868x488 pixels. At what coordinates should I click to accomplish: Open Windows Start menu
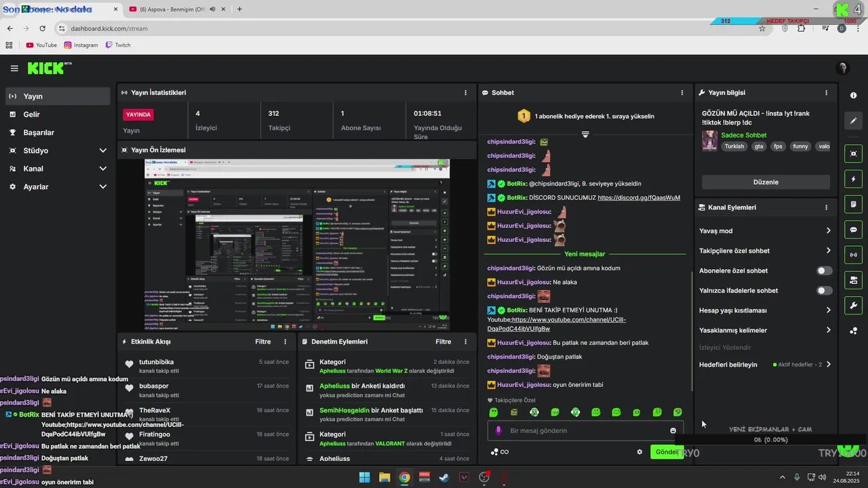pos(364,477)
